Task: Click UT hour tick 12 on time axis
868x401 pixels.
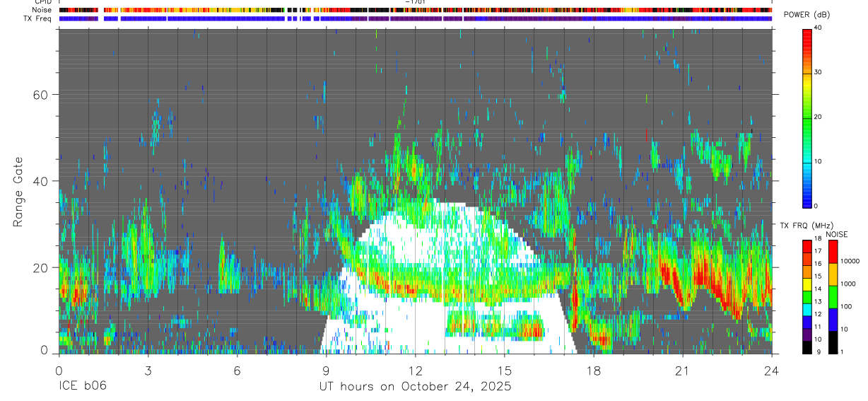Action: click(415, 370)
